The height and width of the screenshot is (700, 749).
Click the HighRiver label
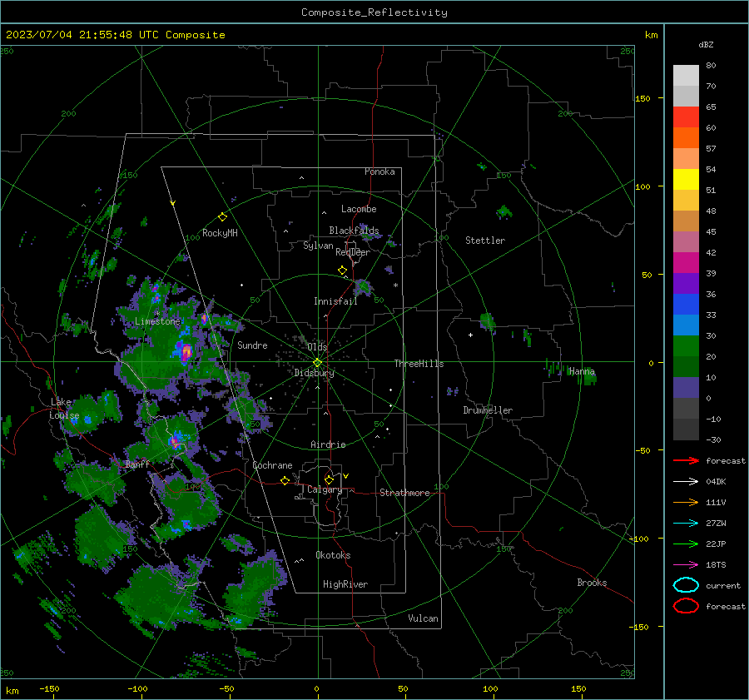345,584
